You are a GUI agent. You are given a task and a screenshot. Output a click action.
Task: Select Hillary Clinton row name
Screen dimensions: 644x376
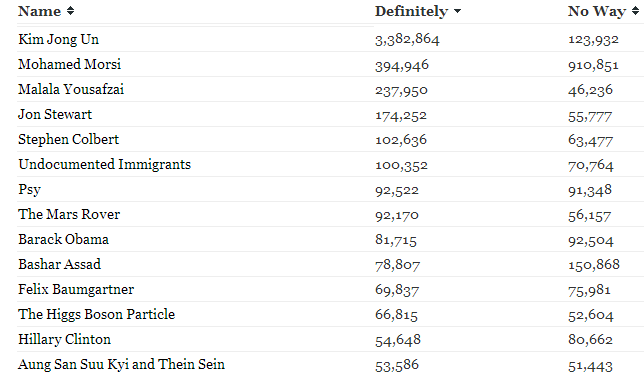64,339
